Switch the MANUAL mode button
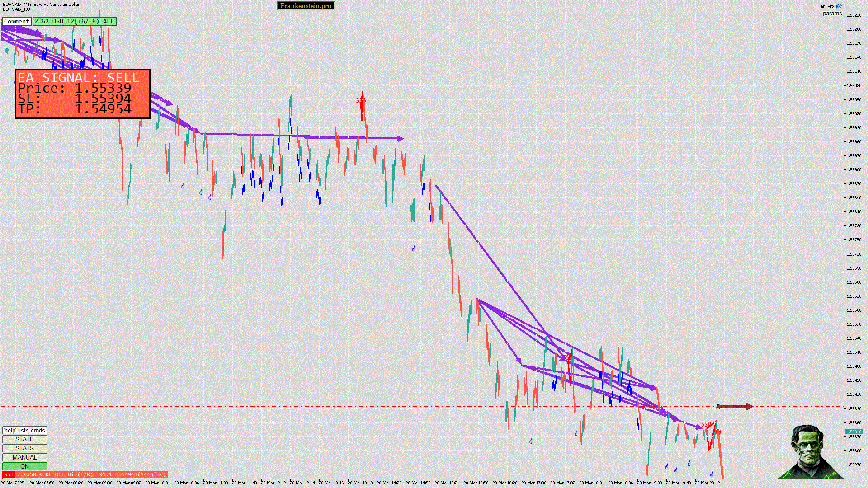 [24, 457]
